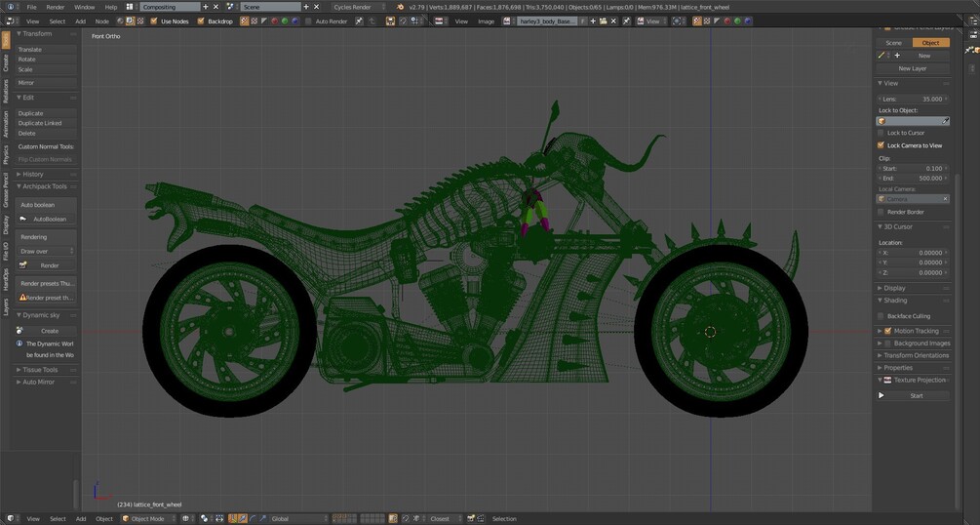Click the AutoBoolean tool icon
The image size is (980, 525).
click(x=22, y=219)
